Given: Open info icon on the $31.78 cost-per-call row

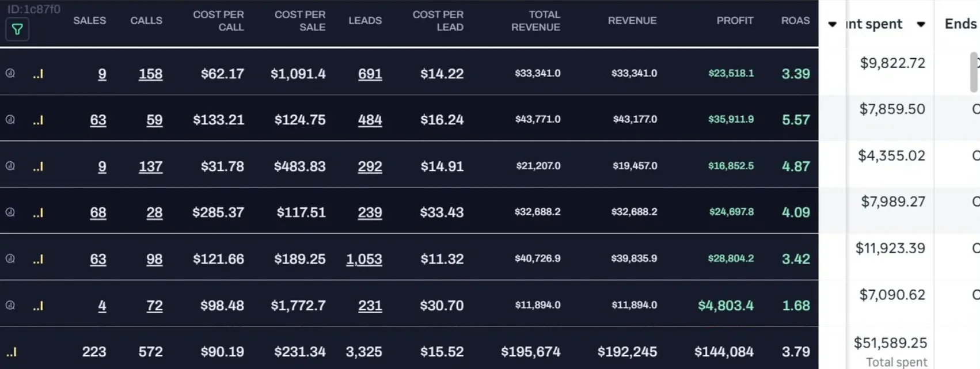Looking at the screenshot, I should (10, 165).
